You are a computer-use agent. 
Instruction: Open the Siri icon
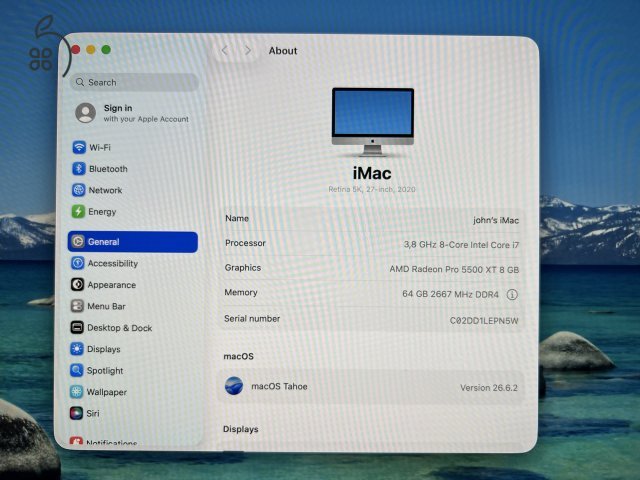(76, 413)
